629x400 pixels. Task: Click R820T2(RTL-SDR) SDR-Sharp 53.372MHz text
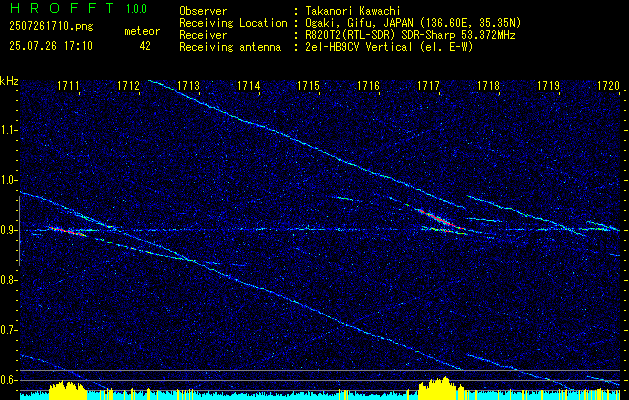pyautogui.click(x=410, y=35)
